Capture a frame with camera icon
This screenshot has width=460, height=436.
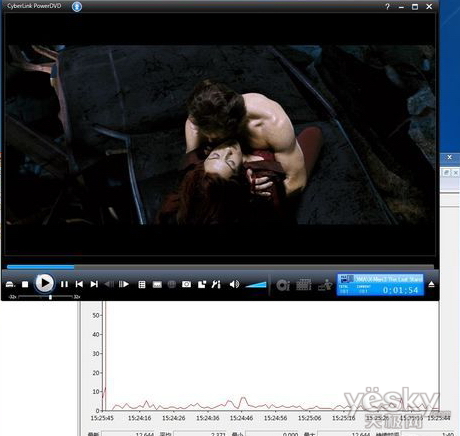pos(186,284)
